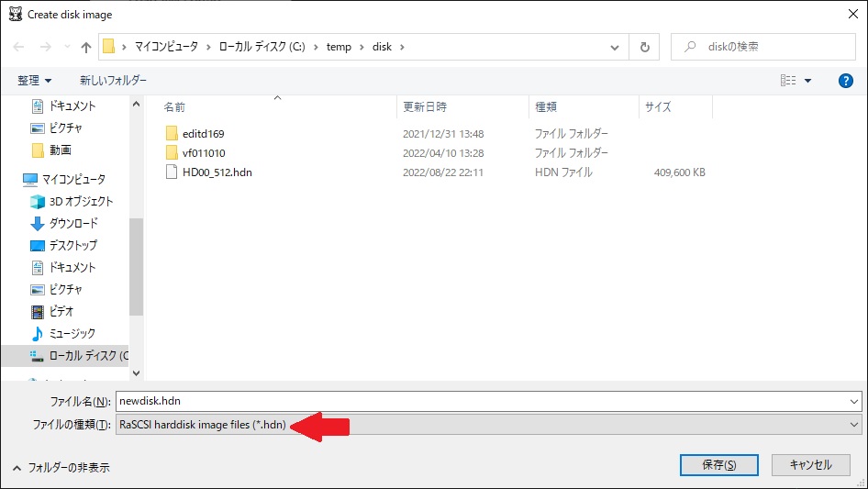The width and height of the screenshot is (868, 489).
Task: Expand the ファイル名 filename dropdown arrow
Action: (x=855, y=401)
